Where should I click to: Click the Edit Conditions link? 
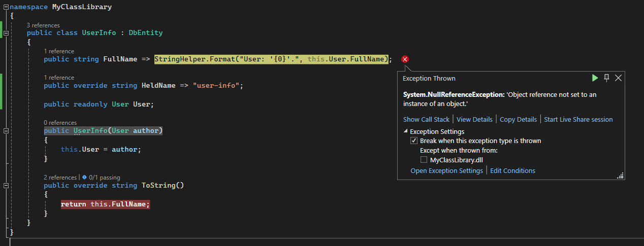pyautogui.click(x=512, y=171)
